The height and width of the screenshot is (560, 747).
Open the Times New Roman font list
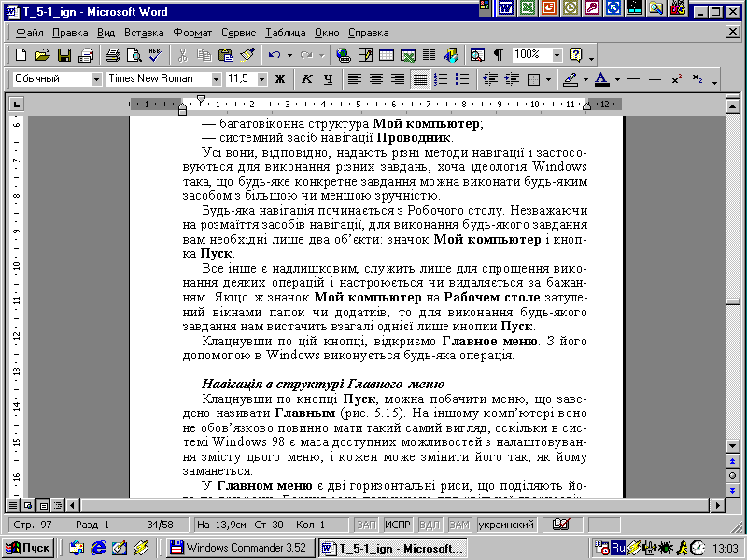[x=217, y=79]
